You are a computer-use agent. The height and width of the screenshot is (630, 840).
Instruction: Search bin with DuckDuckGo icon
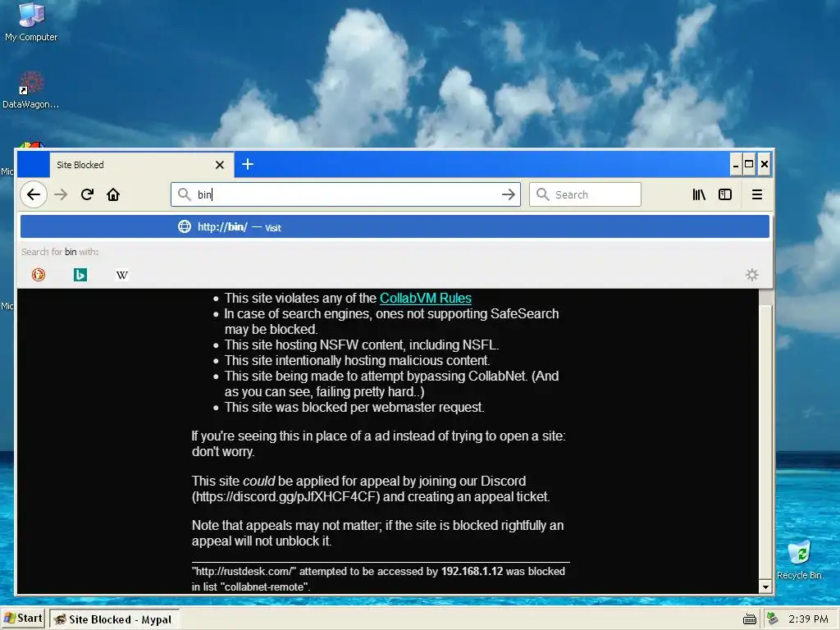point(39,275)
